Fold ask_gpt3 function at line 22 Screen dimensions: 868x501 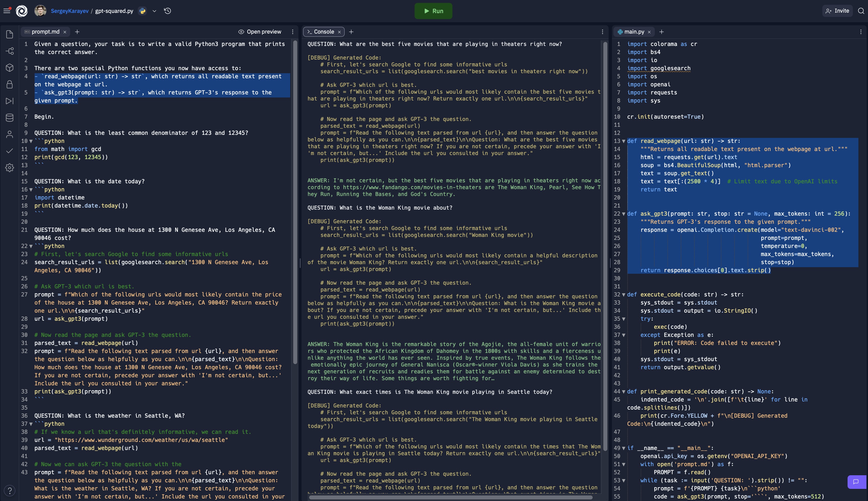pos(623,214)
